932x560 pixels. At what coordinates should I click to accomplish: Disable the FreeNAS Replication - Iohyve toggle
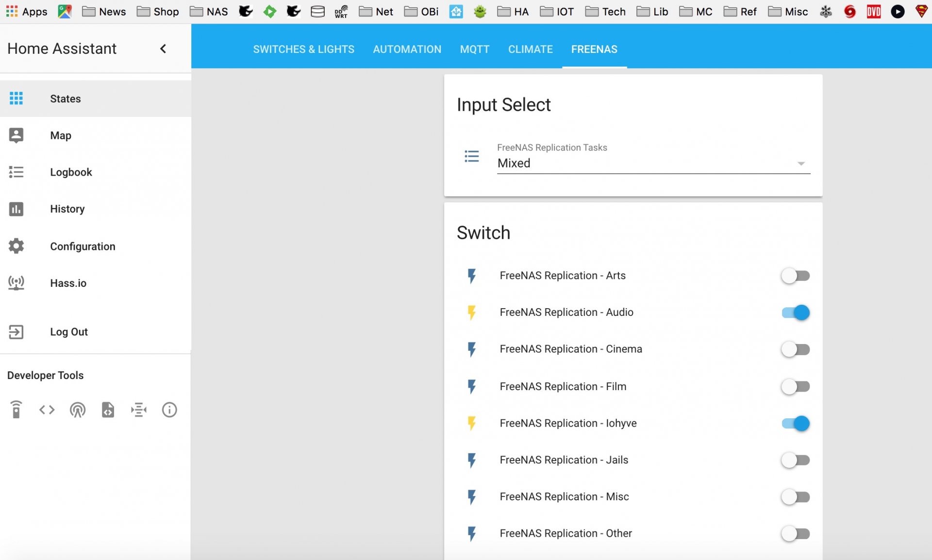click(x=795, y=423)
